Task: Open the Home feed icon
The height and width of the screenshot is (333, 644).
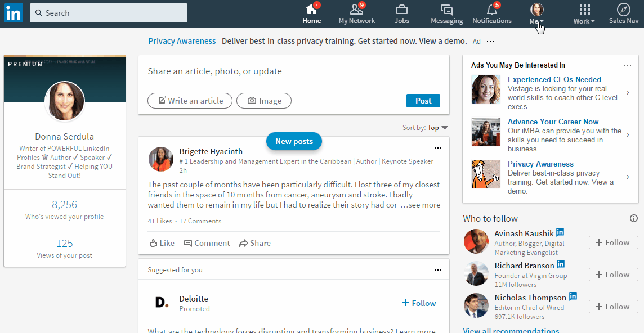Action: pyautogui.click(x=311, y=9)
